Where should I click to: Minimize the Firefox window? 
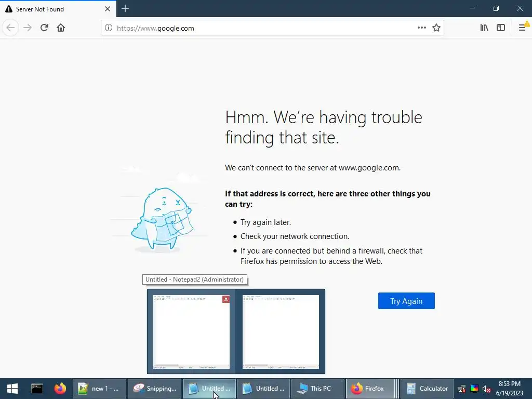pos(472,8)
